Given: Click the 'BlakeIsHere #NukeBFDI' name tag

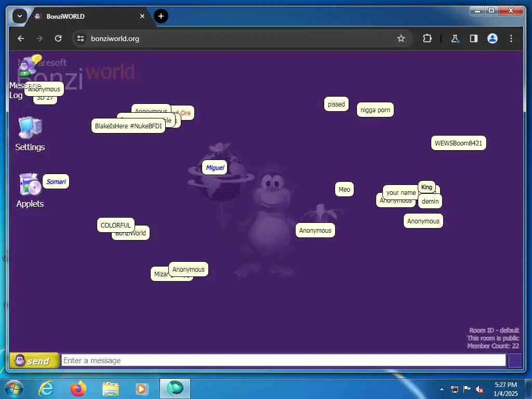Looking at the screenshot, I should tap(128, 126).
